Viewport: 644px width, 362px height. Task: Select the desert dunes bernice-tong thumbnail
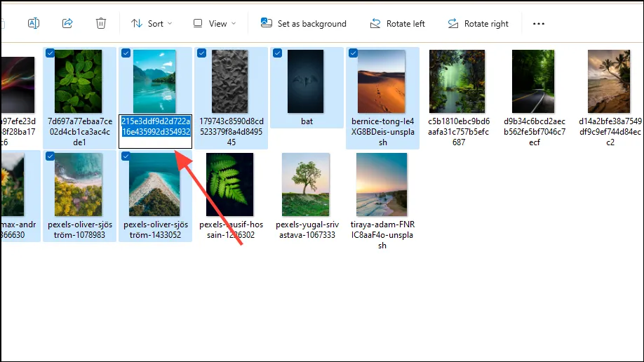pos(381,81)
